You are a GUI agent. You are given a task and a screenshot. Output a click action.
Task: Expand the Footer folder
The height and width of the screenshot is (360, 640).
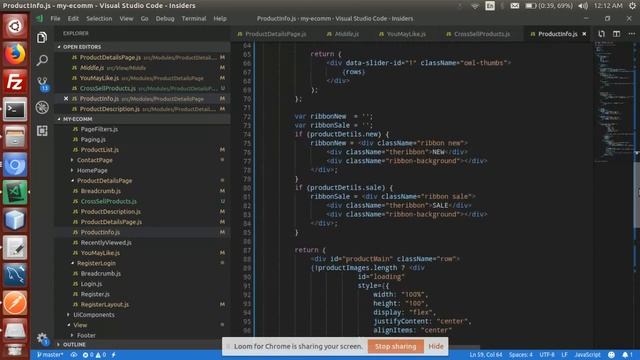click(x=86, y=335)
